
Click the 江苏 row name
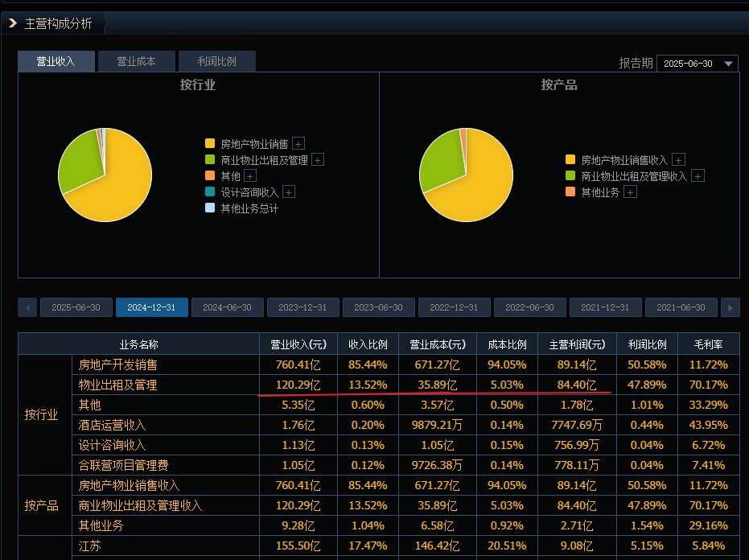(90, 546)
